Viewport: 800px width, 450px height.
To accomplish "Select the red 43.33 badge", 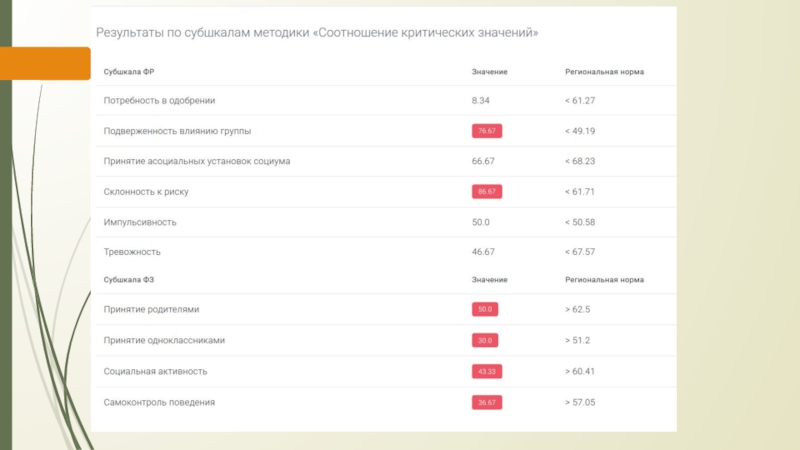I will pyautogui.click(x=487, y=371).
